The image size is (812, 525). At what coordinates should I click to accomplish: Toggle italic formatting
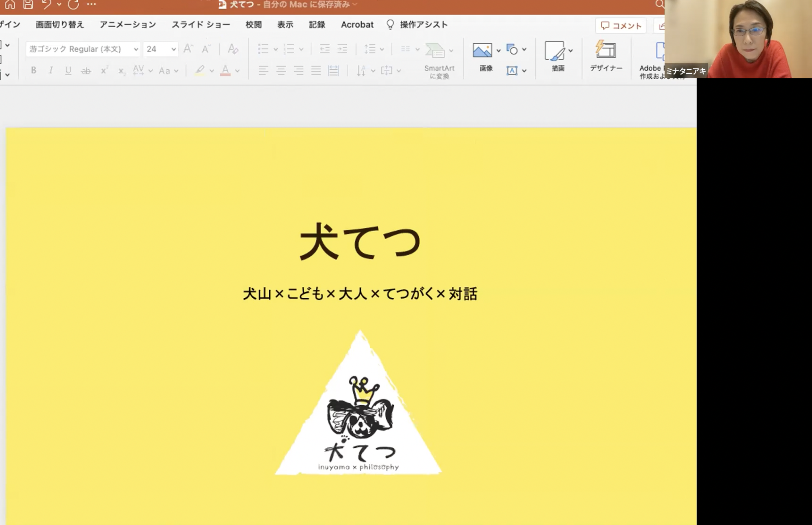click(x=51, y=71)
